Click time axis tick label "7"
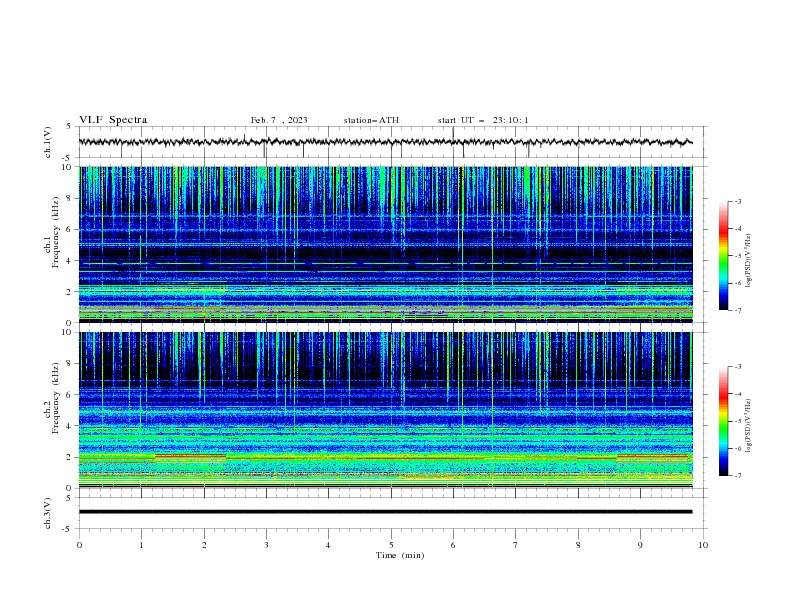The height and width of the screenshot is (612, 792). [516, 545]
